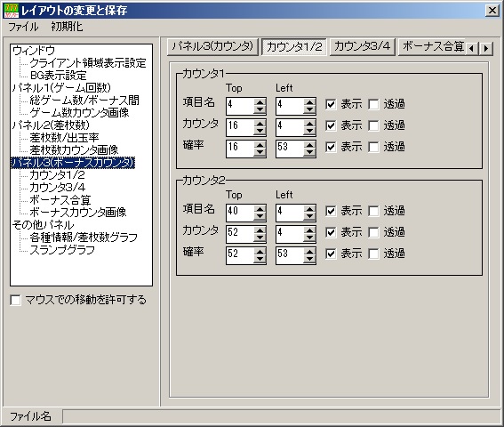Open the 初期化 menu
This screenshot has height=427, width=504.
(x=67, y=27)
